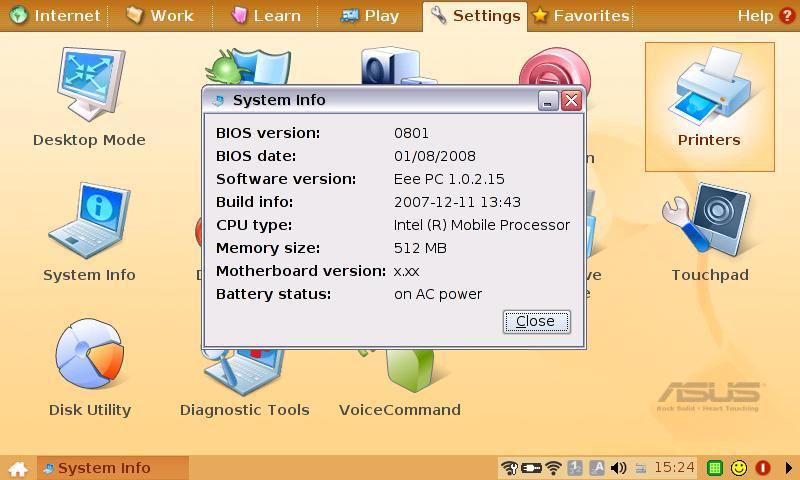Viewport: 800px width, 480px height.
Task: Open the volume speaker tray icon
Action: (x=618, y=467)
